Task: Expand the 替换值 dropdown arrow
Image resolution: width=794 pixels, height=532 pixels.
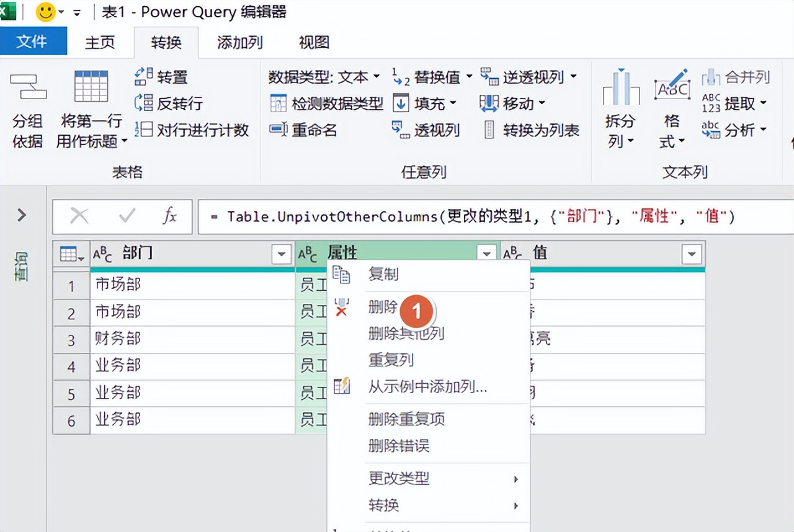Action: 469,77
